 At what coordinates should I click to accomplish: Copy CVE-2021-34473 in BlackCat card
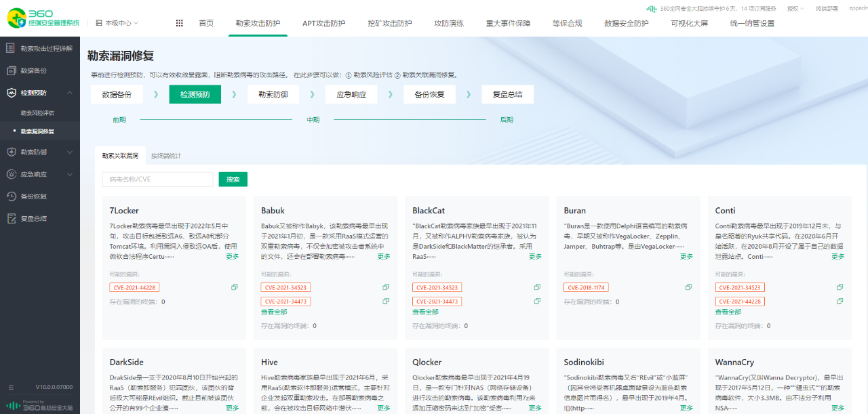[537, 301]
